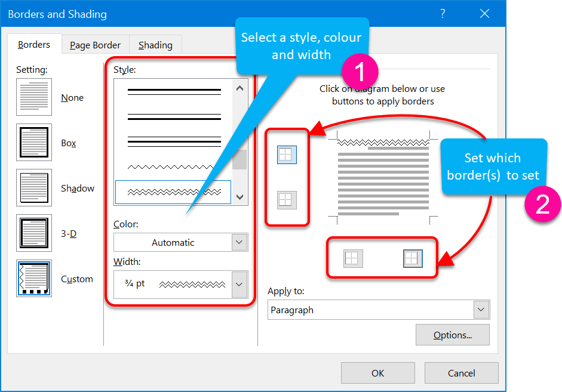This screenshot has height=392, width=562.
Task: Click the Options button
Action: tap(452, 335)
